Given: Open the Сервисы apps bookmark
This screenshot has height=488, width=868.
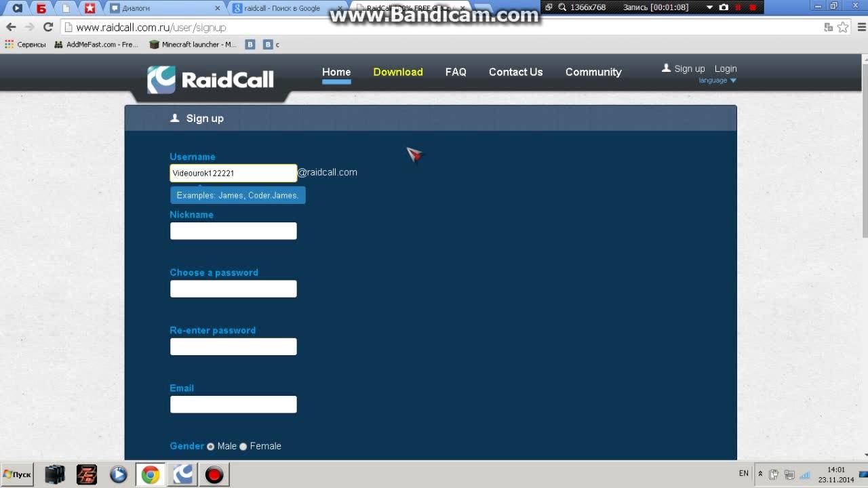Looking at the screenshot, I should coord(25,44).
